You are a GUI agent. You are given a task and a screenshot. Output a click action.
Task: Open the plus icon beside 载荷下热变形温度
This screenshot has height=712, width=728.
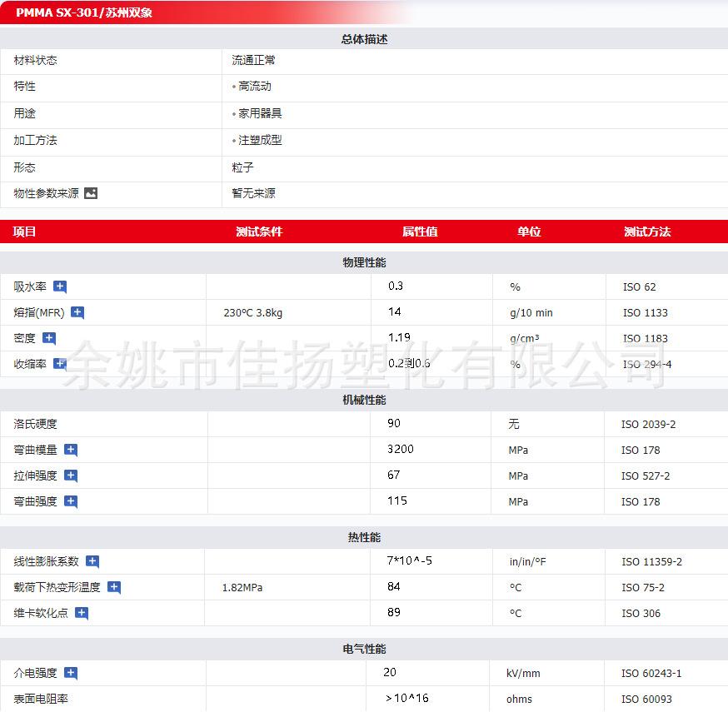(114, 587)
